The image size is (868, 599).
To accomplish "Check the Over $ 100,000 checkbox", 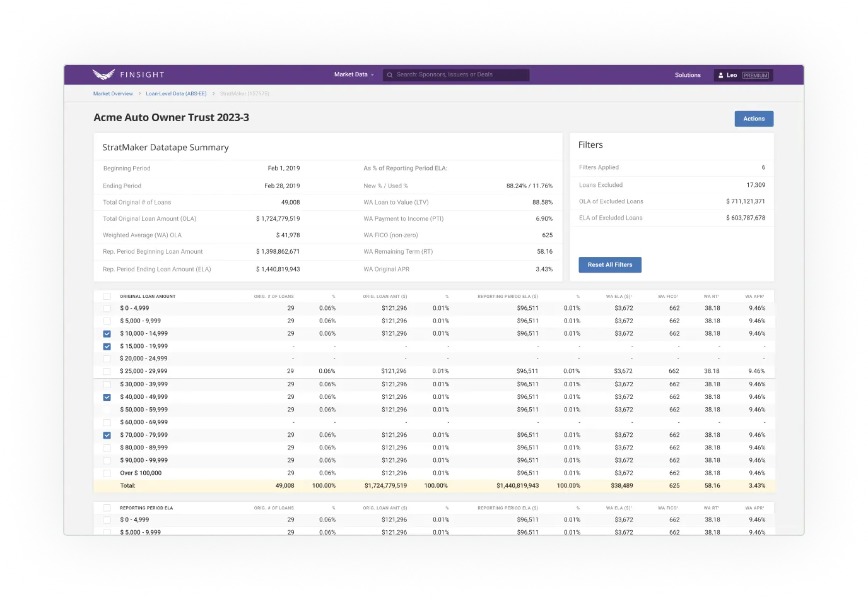I will 107,473.
